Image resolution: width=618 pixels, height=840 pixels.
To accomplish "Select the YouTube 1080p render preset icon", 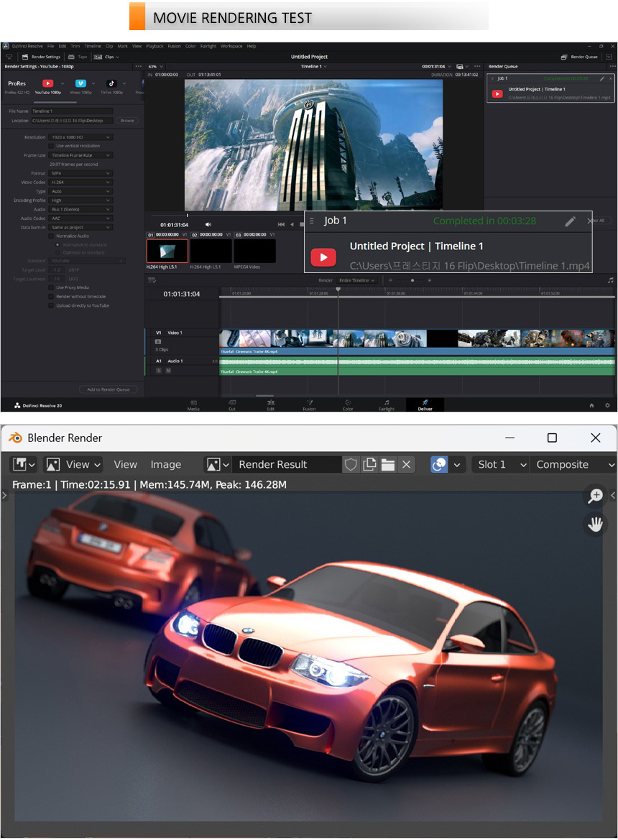I will coord(48,83).
